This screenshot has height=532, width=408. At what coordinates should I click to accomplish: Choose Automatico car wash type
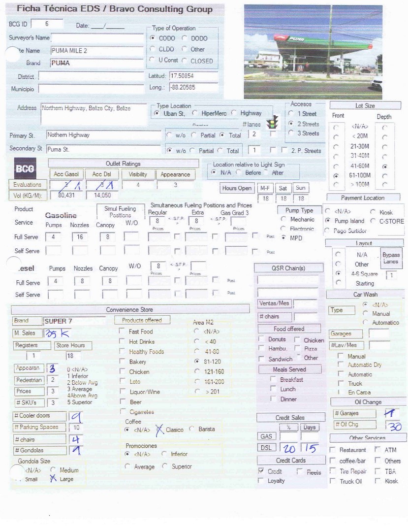coord(365,322)
